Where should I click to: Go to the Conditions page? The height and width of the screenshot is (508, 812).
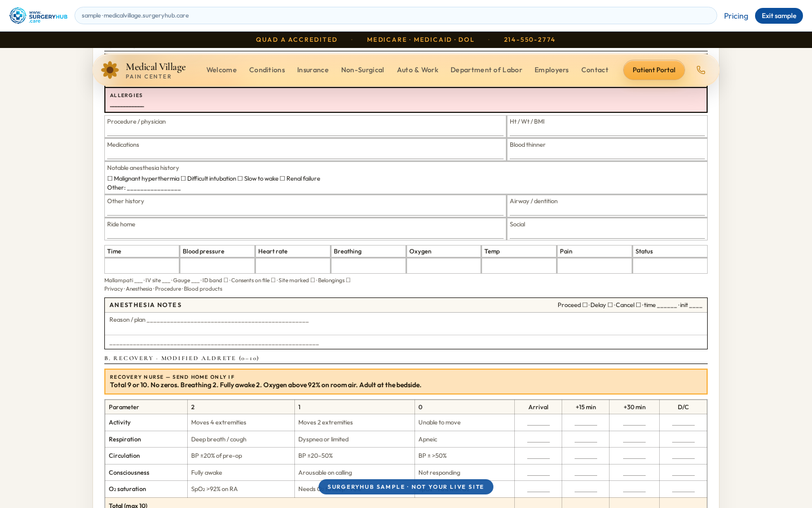click(x=267, y=70)
